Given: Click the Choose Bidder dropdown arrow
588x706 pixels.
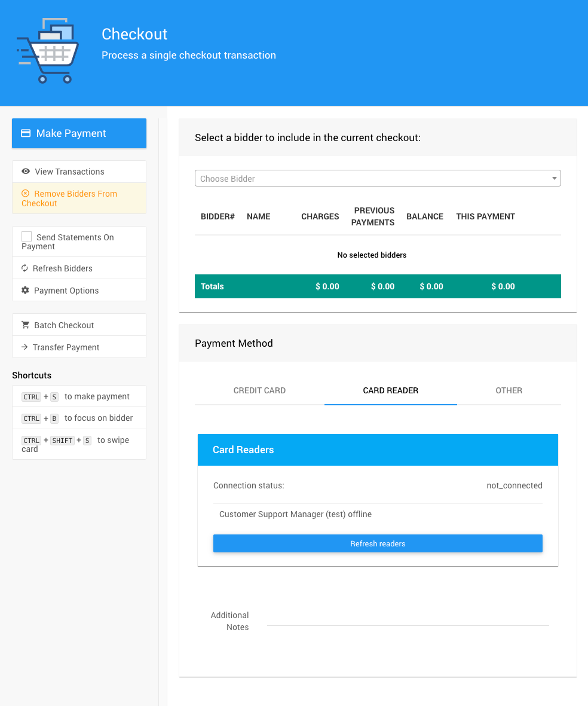Looking at the screenshot, I should tap(554, 179).
